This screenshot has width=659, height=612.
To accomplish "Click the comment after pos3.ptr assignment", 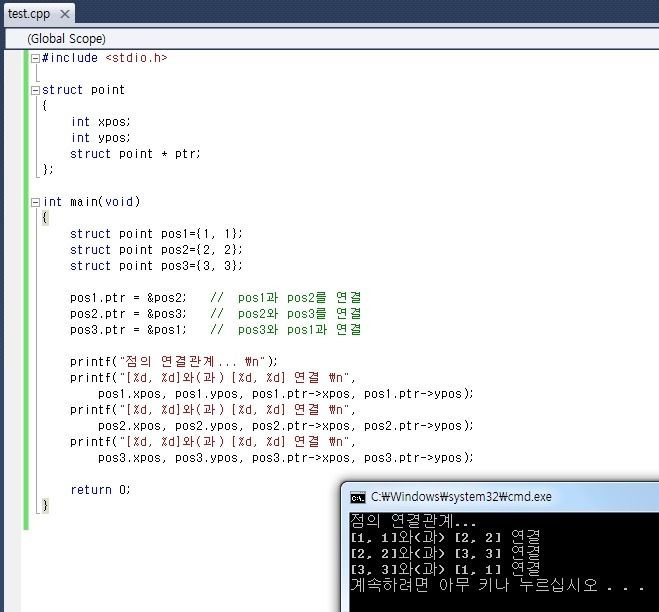I will pos(285,330).
